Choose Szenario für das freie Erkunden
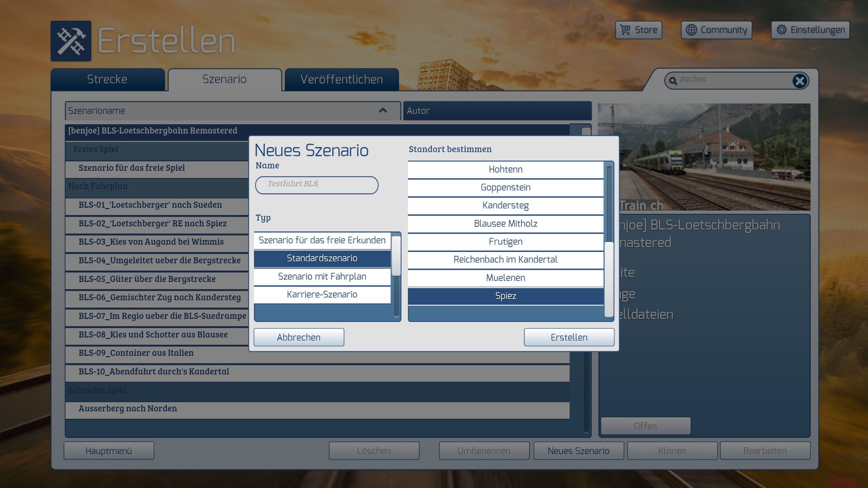The height and width of the screenshot is (488, 868). (322, 240)
